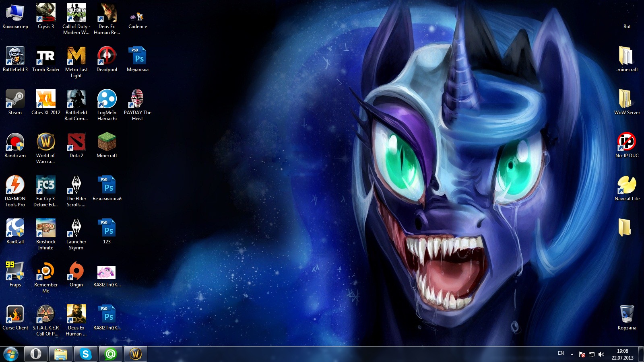Image resolution: width=644 pixels, height=362 pixels.
Task: Open Skype from the taskbar
Action: coord(86,354)
